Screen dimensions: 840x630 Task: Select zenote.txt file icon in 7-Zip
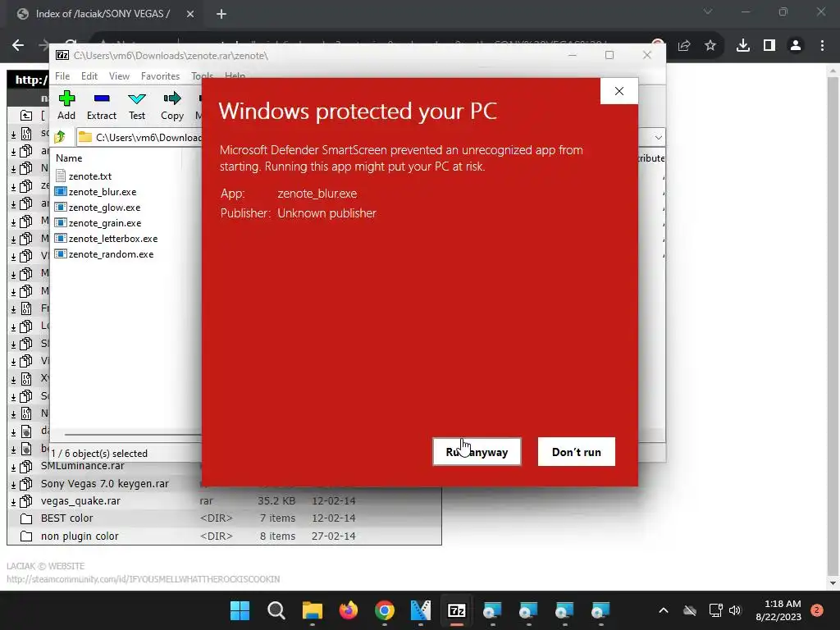tap(61, 176)
